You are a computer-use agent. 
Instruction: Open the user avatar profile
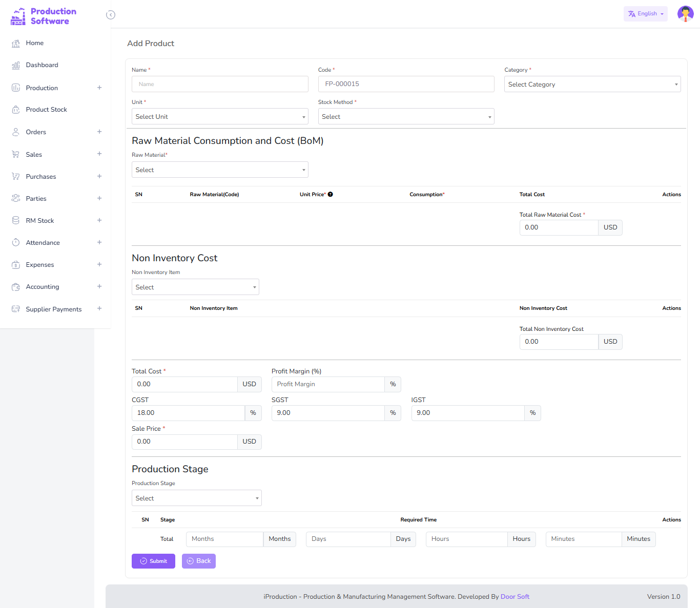685,14
